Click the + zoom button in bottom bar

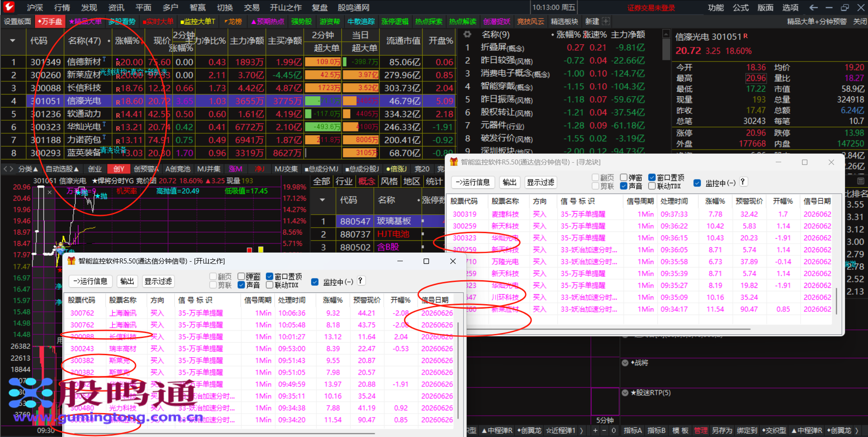coord(595,431)
